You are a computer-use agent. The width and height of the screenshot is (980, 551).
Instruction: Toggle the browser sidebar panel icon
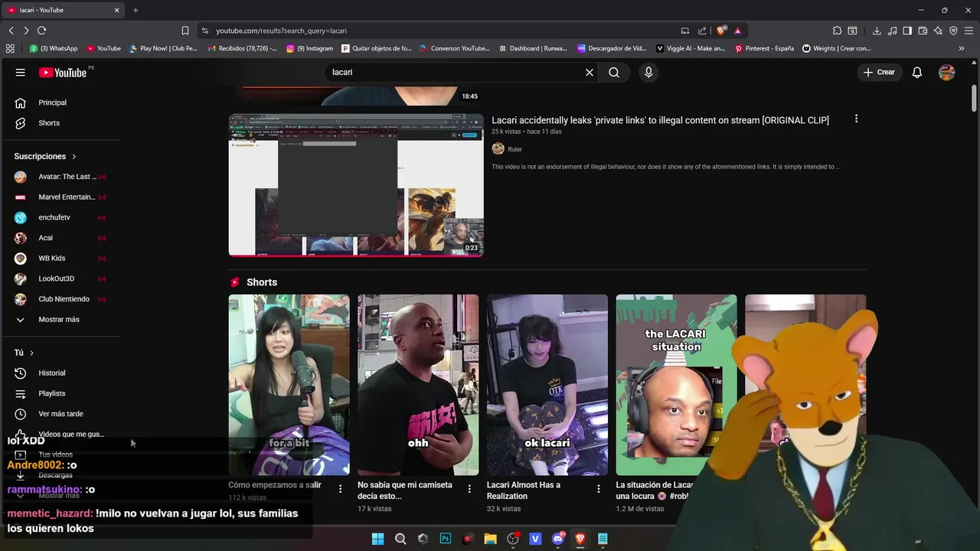[907, 31]
